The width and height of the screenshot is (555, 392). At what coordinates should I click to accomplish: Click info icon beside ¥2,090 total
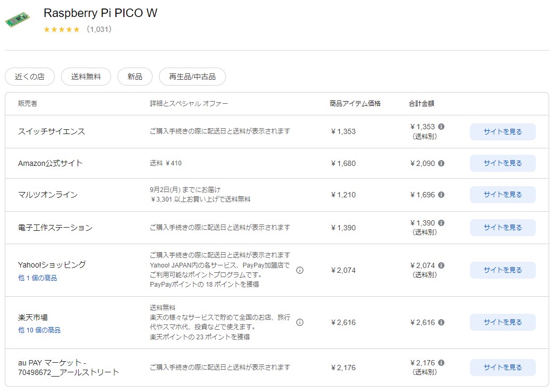pyautogui.click(x=441, y=163)
